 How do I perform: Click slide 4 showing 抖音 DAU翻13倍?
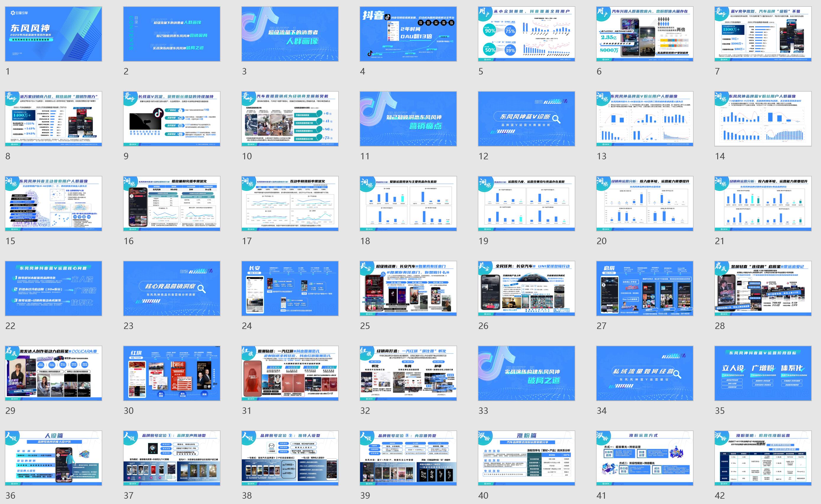(x=408, y=34)
